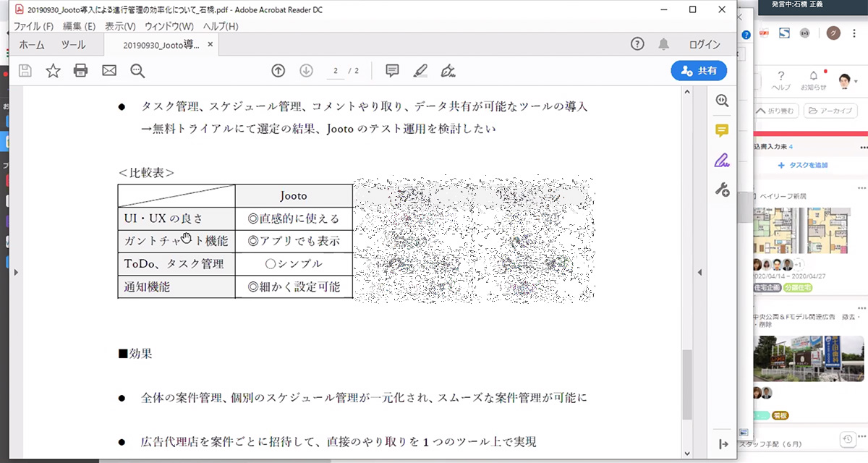Viewport: 868px width, 463px height.
Task: Bookmark the document with the star icon
Action: [x=53, y=70]
